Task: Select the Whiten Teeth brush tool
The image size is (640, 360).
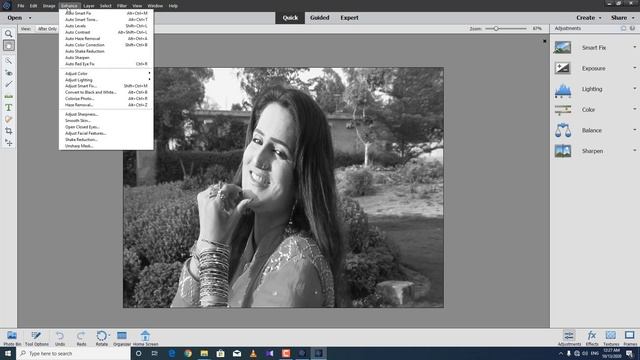Action: click(x=9, y=84)
